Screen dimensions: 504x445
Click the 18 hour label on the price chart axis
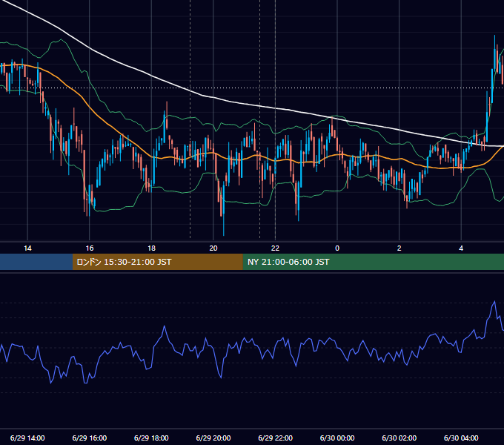coord(151,248)
